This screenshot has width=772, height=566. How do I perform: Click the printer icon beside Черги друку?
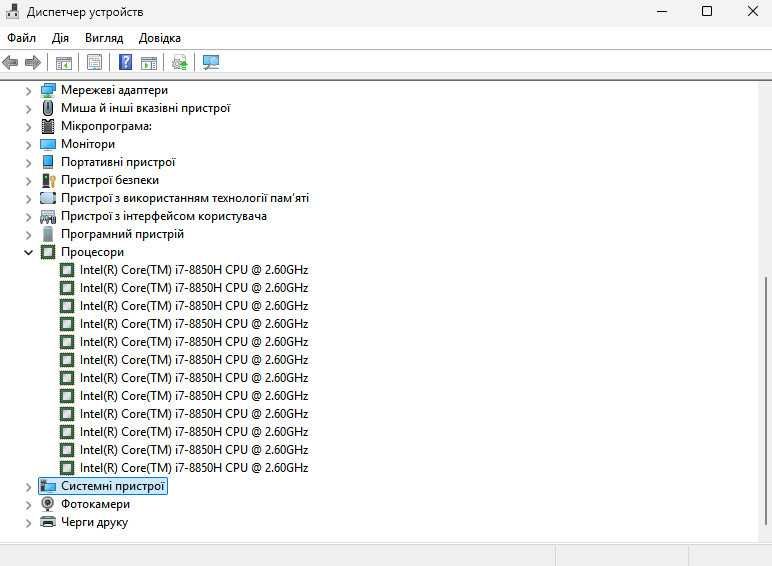click(48, 522)
